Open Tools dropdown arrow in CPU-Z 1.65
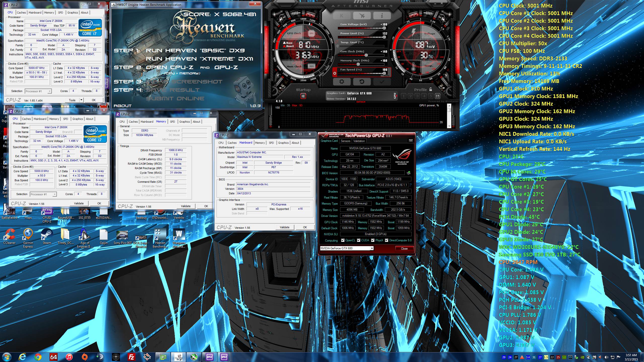 pyautogui.click(x=81, y=100)
